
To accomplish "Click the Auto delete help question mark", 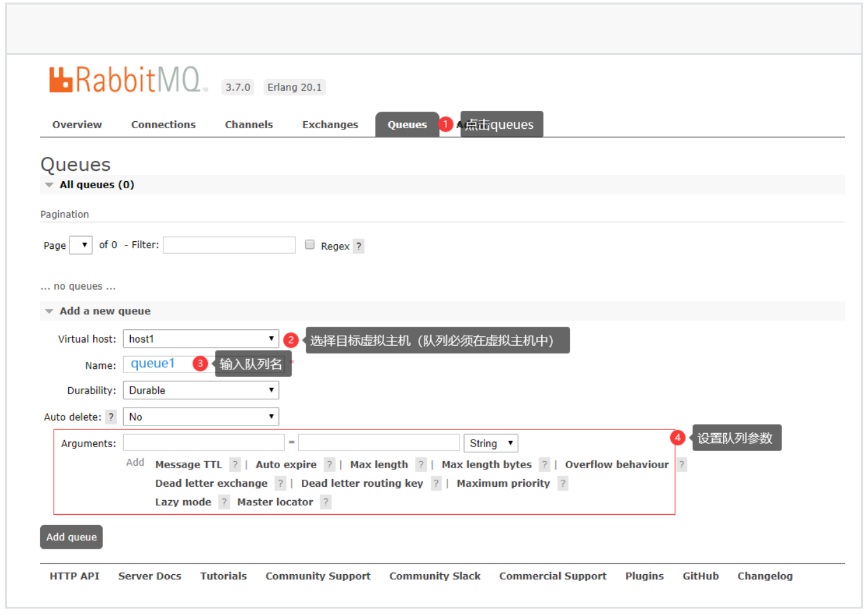I will click(x=111, y=417).
